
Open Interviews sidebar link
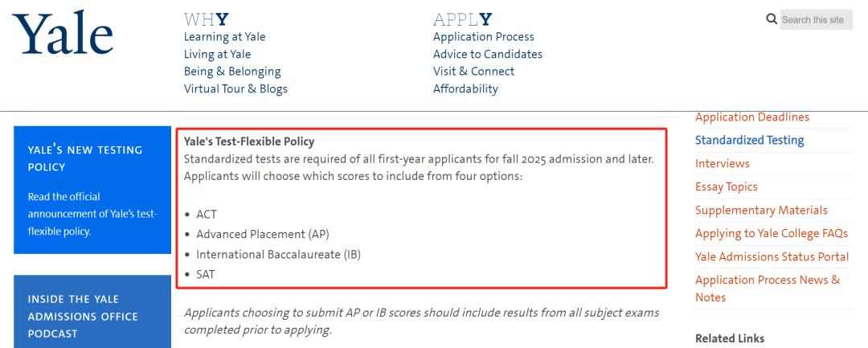[x=723, y=164]
